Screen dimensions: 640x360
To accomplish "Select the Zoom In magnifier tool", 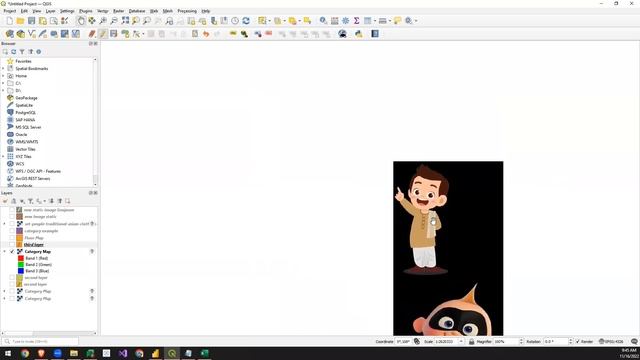I will [x=103, y=21].
